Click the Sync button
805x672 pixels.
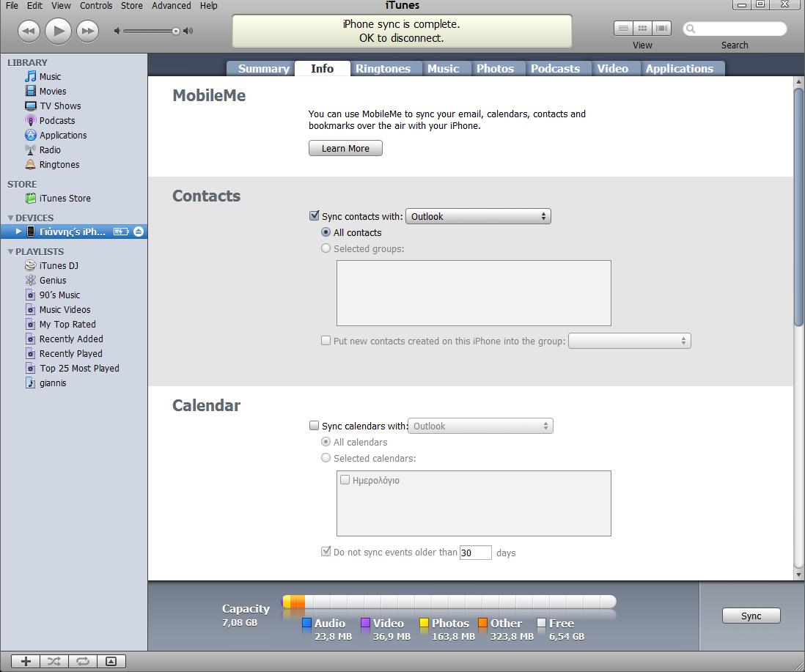(x=751, y=616)
